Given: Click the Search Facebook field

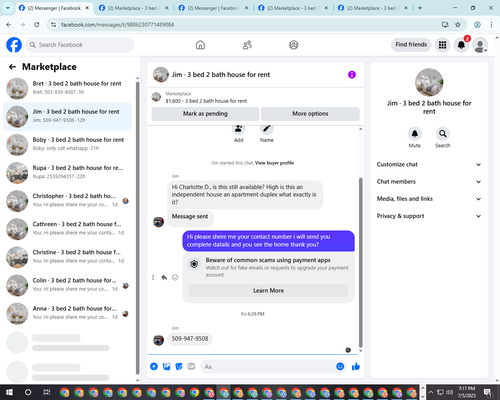Looking at the screenshot, I should coord(80,45).
